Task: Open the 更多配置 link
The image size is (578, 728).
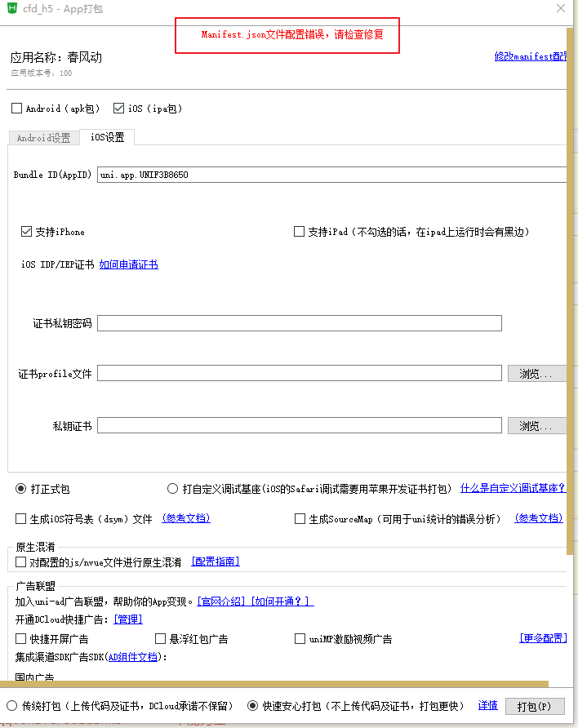Action: tap(543, 638)
